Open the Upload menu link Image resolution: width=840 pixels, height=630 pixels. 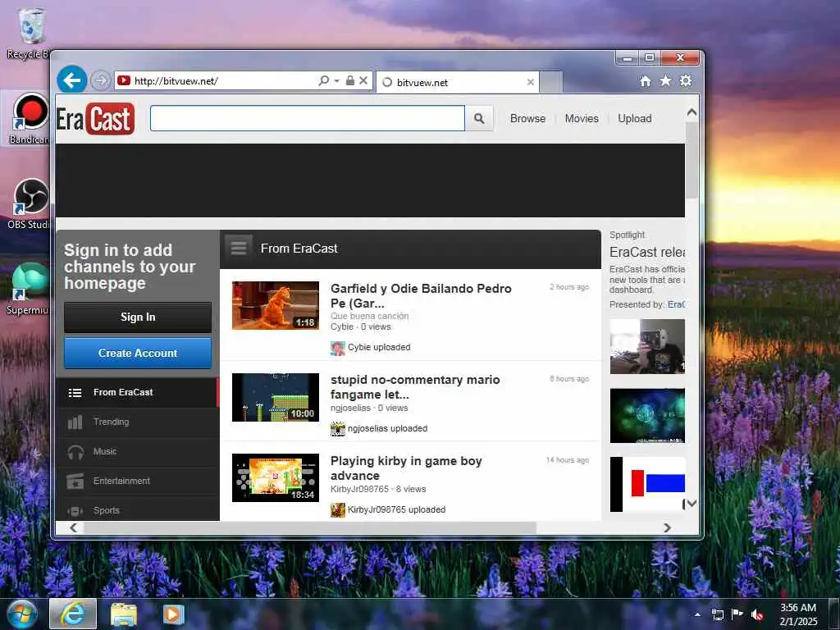(634, 118)
